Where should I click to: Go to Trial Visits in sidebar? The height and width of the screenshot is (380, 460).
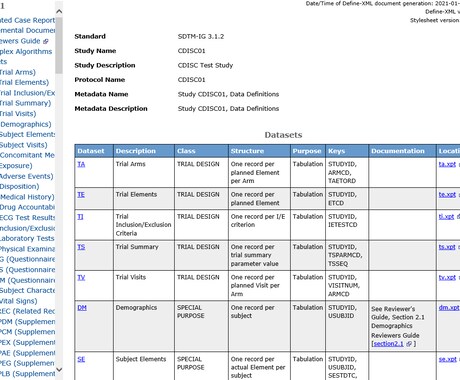click(18, 114)
